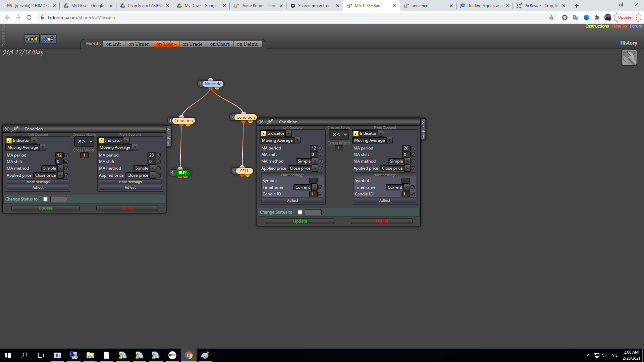Image resolution: width=644 pixels, height=362 pixels.
Task: Close the left Condition panel
Action: coord(7,129)
